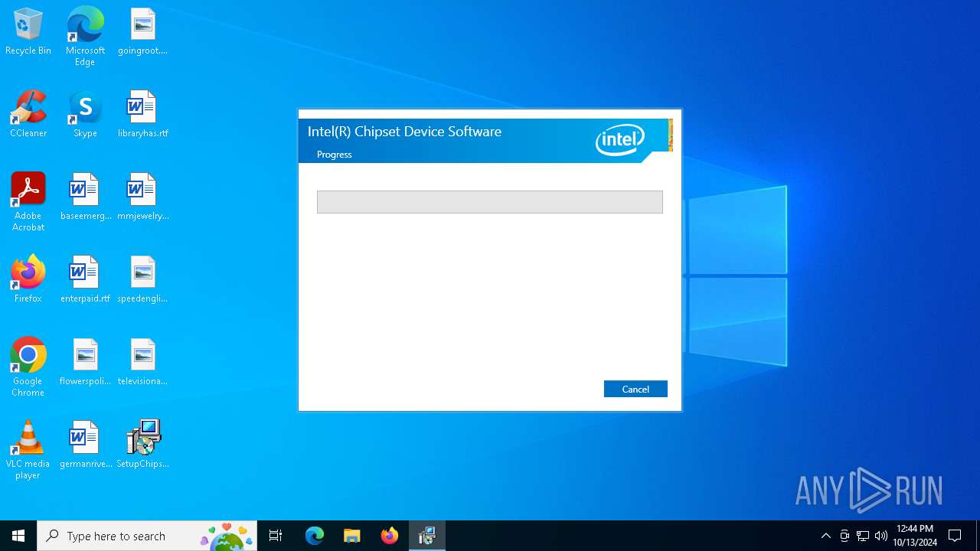Screen dimensions: 980x551
Task: Open the clock and calendar flyout
Action: coord(915,536)
